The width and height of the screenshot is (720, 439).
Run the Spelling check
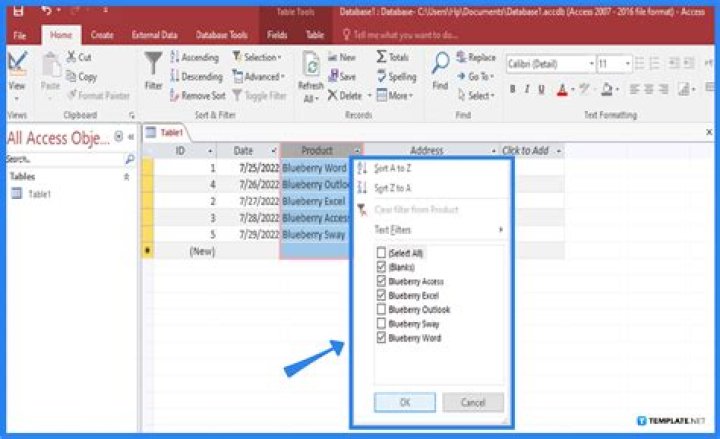[x=397, y=76]
